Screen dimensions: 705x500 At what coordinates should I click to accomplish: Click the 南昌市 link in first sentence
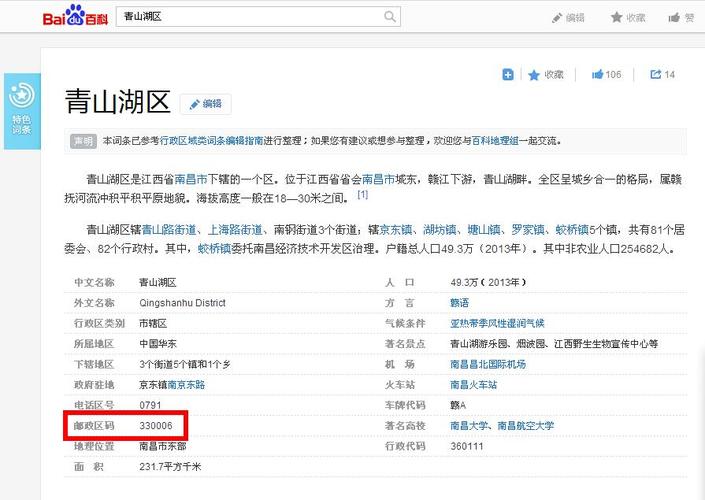[x=191, y=179]
